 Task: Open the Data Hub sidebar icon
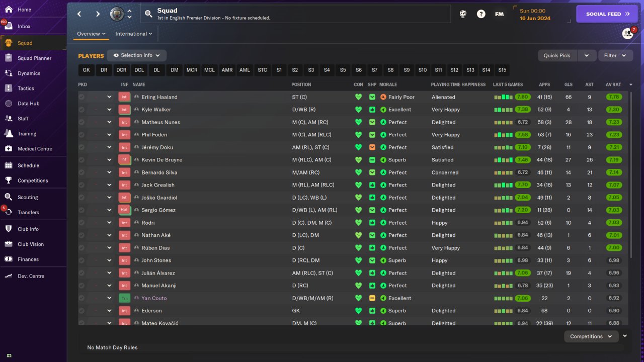click(x=9, y=104)
